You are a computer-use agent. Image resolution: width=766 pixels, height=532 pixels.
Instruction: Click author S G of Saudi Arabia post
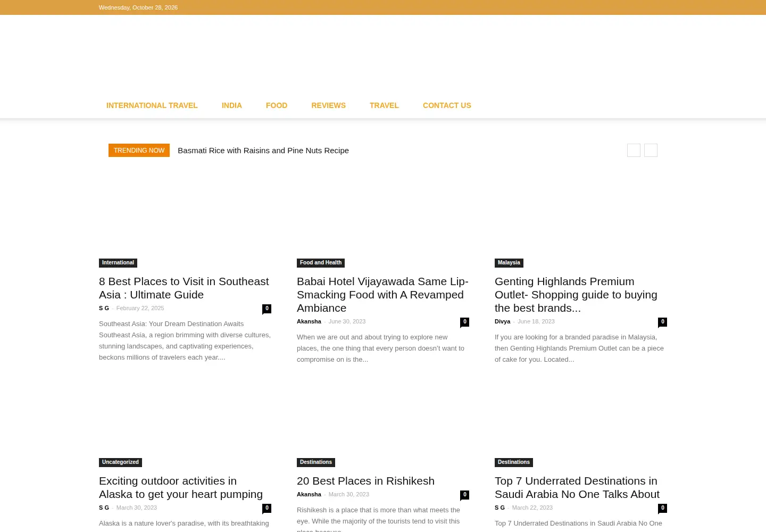[x=499, y=508]
